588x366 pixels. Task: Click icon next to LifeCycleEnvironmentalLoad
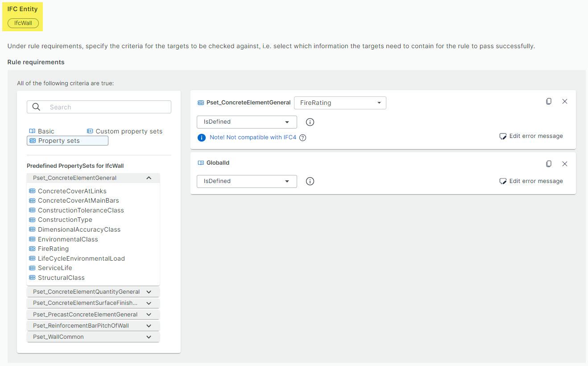tap(32, 258)
